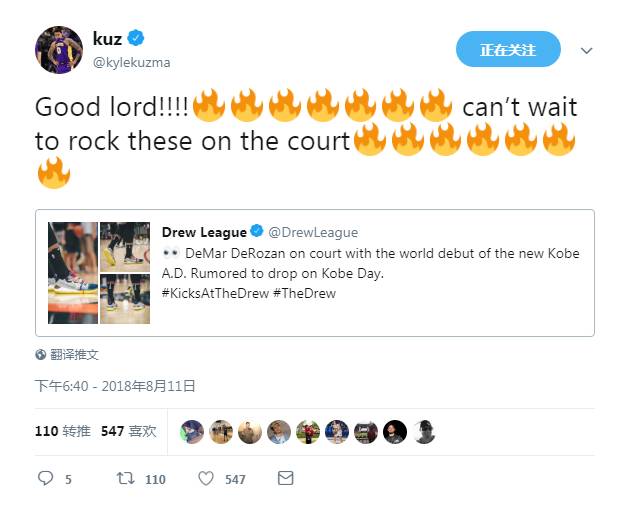Click the black circular liker avatar
Image resolution: width=633 pixels, height=515 pixels.
point(395,432)
